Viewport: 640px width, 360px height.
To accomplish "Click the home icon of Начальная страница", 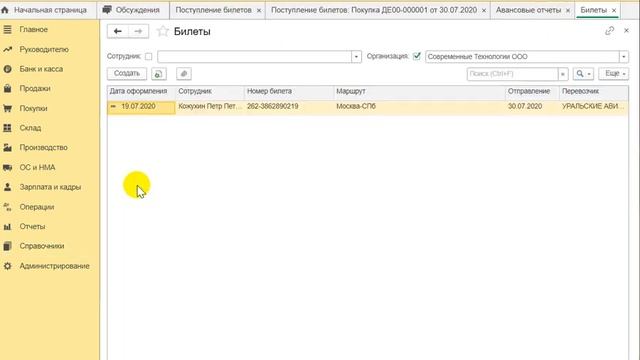I will 5,10.
